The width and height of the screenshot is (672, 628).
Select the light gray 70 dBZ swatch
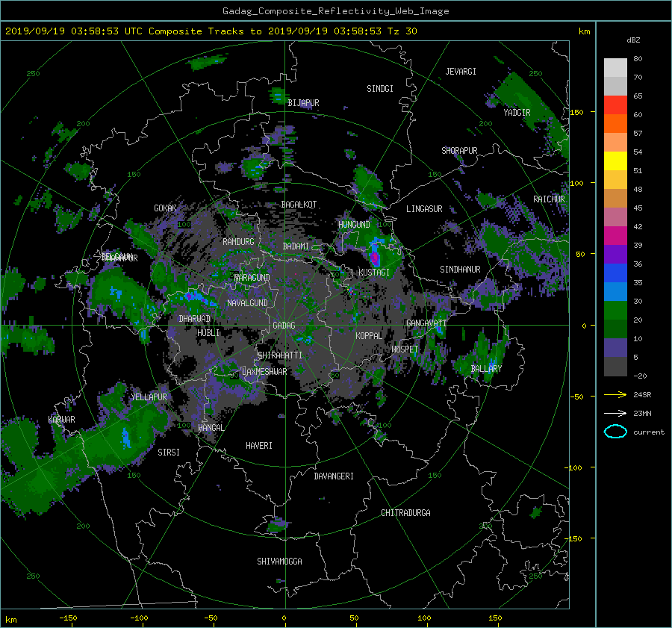615,67
